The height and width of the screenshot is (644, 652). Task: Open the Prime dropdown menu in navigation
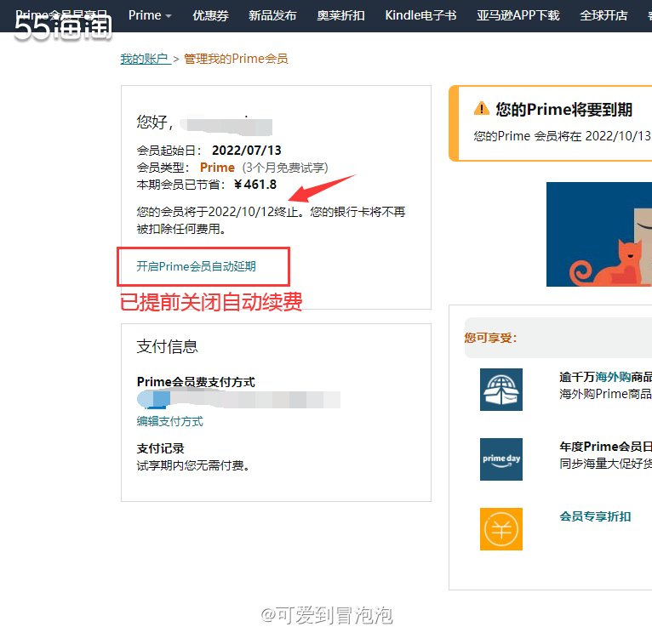[x=150, y=15]
